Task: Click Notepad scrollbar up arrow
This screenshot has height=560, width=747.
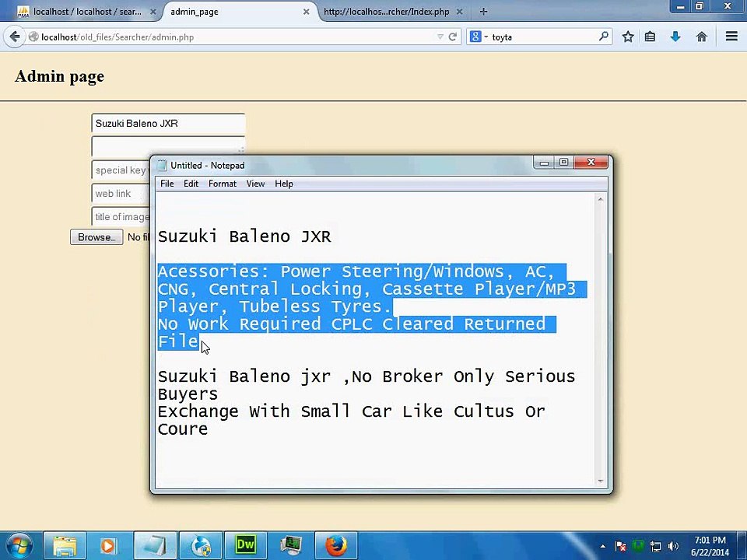Action: tap(600, 200)
